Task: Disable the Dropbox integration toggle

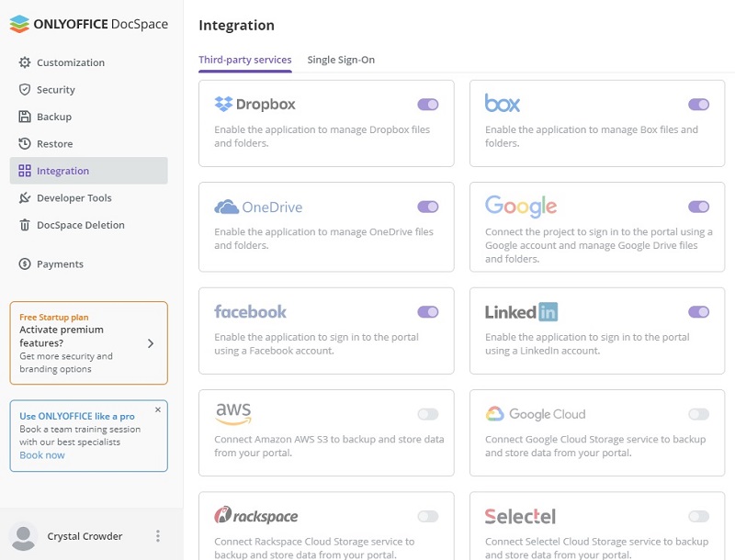Action: pos(426,105)
